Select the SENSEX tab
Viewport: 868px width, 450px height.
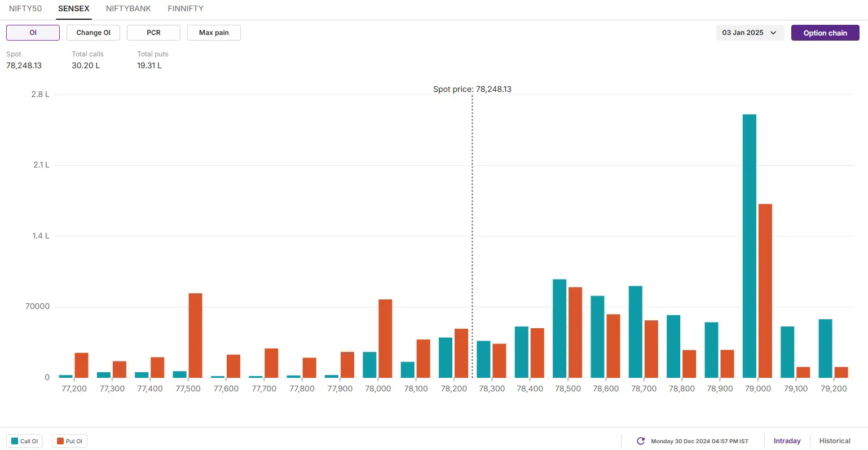coord(74,8)
